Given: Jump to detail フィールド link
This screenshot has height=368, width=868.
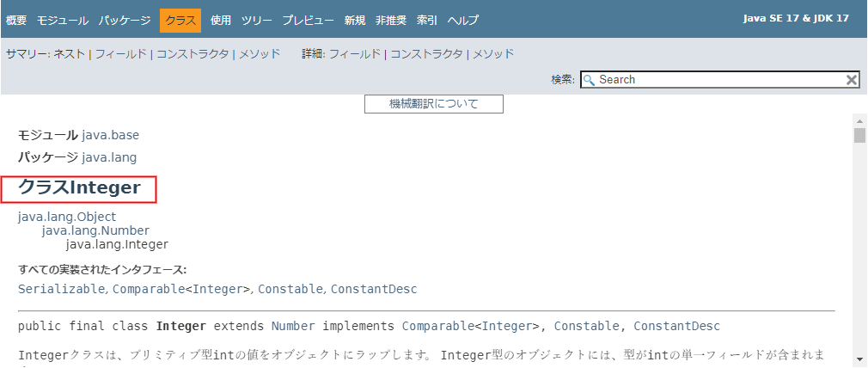Looking at the screenshot, I should pyautogui.click(x=356, y=54).
